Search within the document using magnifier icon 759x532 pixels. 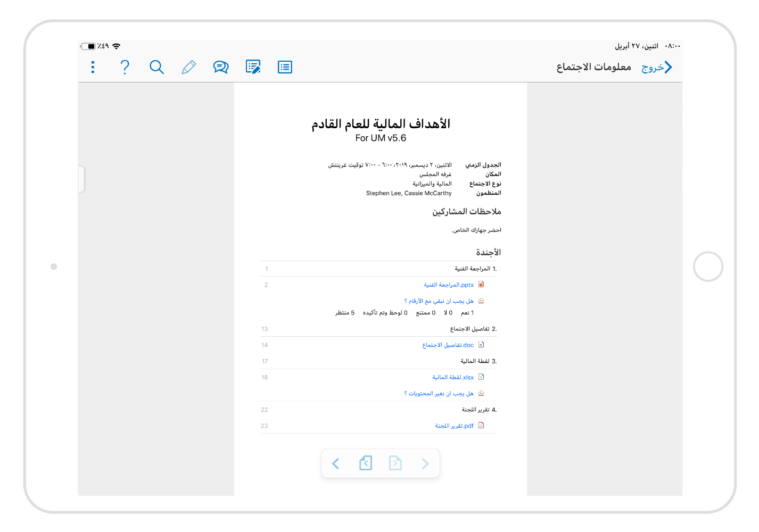156,67
